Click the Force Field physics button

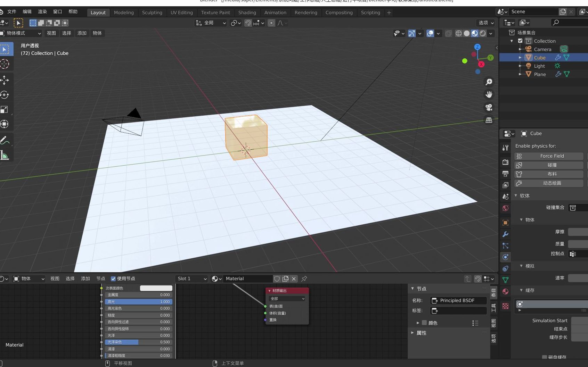tap(548, 156)
